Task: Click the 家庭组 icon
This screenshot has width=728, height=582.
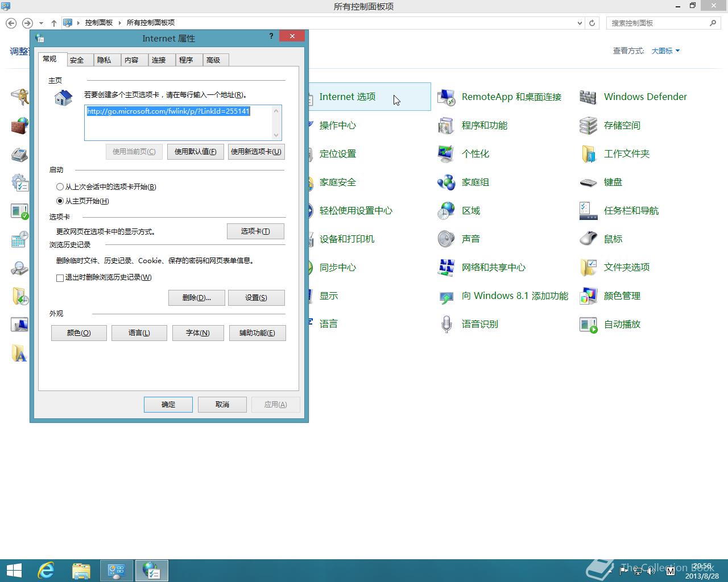Action: click(446, 182)
